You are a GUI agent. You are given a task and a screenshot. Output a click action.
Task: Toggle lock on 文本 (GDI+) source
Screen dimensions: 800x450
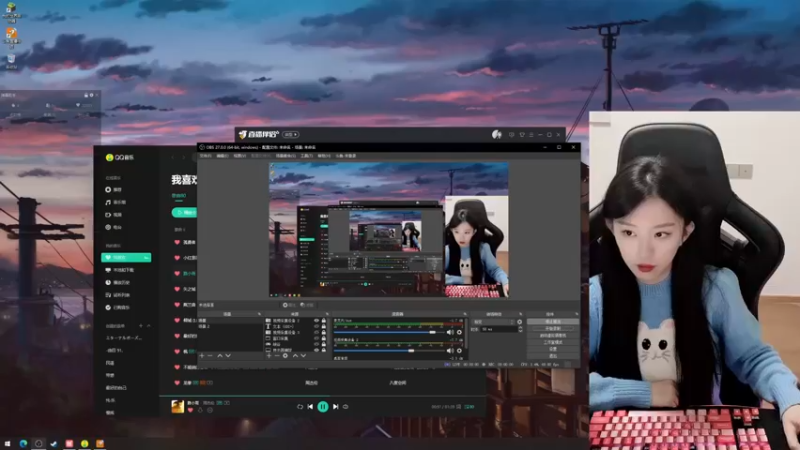(x=323, y=326)
